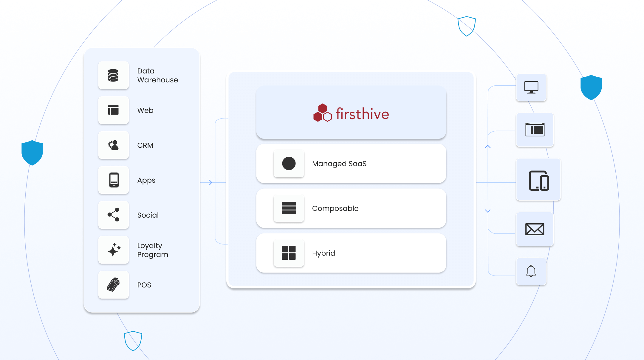Select the notification bell icon

(531, 271)
